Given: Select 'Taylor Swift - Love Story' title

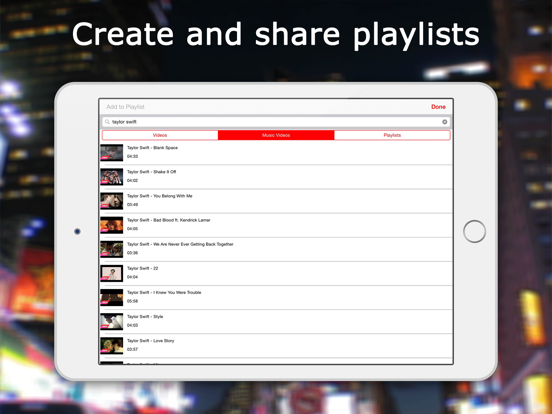Looking at the screenshot, I should pos(151,341).
